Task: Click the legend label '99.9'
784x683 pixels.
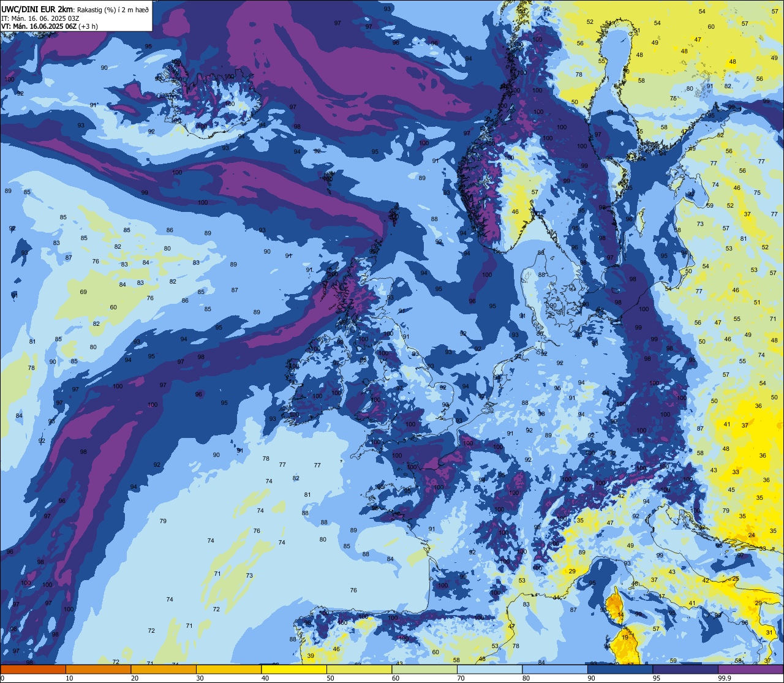Action: click(725, 678)
